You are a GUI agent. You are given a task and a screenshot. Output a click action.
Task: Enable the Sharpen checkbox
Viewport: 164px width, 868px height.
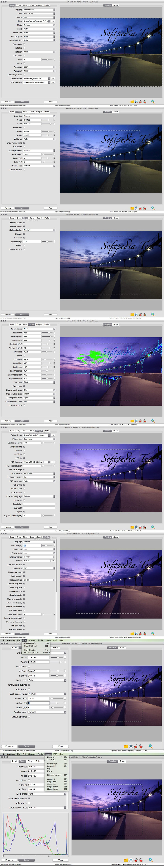pyautogui.click(x=24, y=234)
